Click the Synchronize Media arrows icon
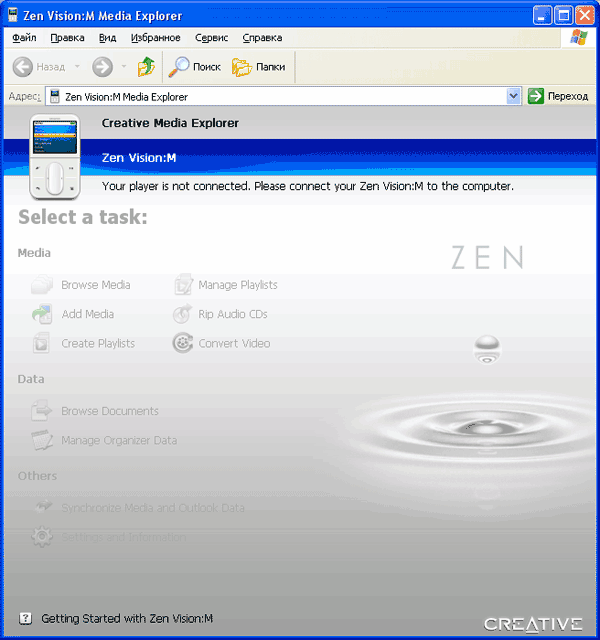The image size is (600, 640). pyautogui.click(x=43, y=507)
